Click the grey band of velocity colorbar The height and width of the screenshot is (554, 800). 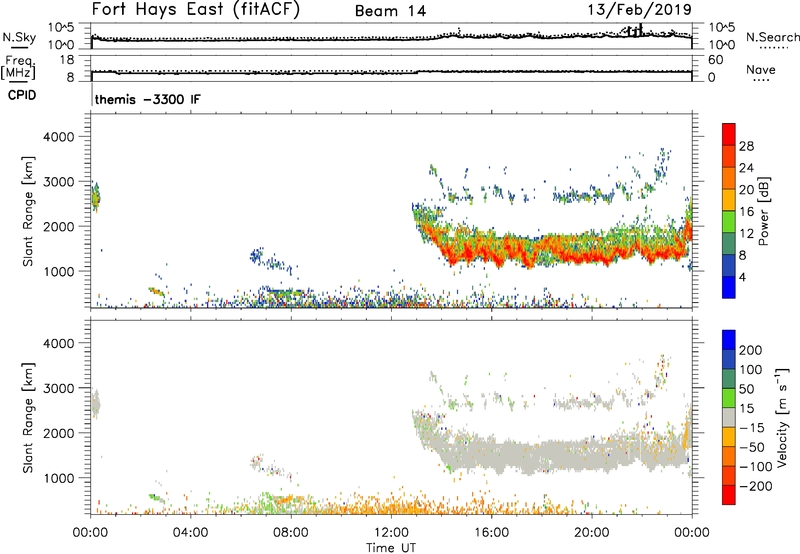(729, 418)
